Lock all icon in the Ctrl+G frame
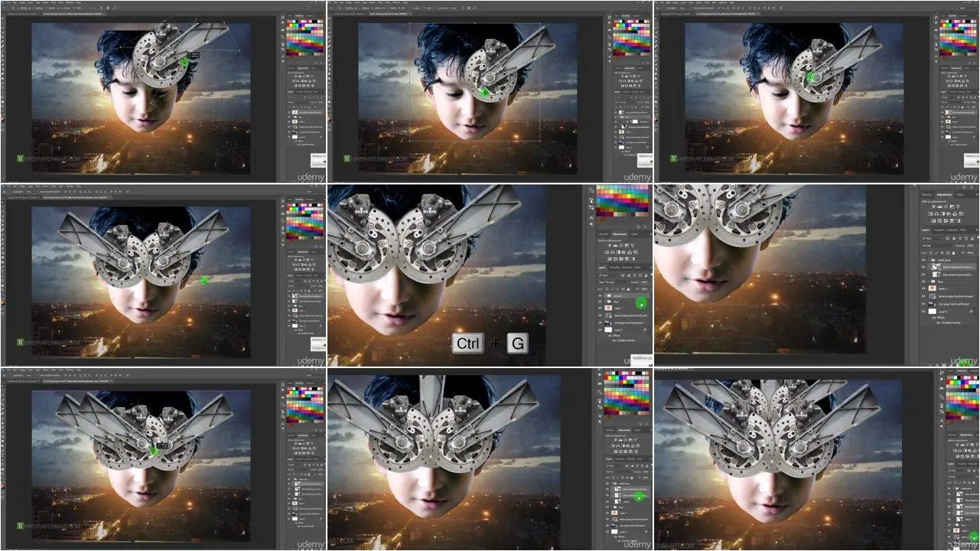This screenshot has height=551, width=980. pos(628,289)
